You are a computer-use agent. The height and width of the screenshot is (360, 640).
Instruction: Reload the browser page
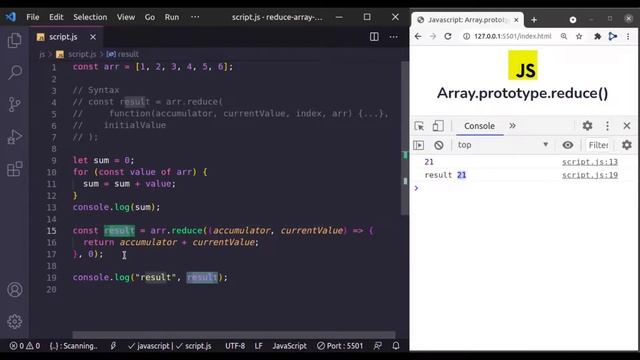tap(448, 36)
